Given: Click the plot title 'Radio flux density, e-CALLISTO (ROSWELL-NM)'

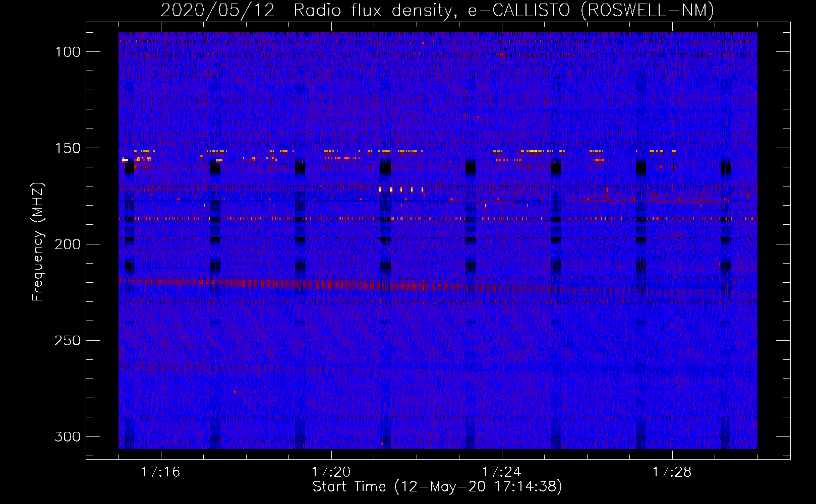Looking at the screenshot, I should point(504,10).
